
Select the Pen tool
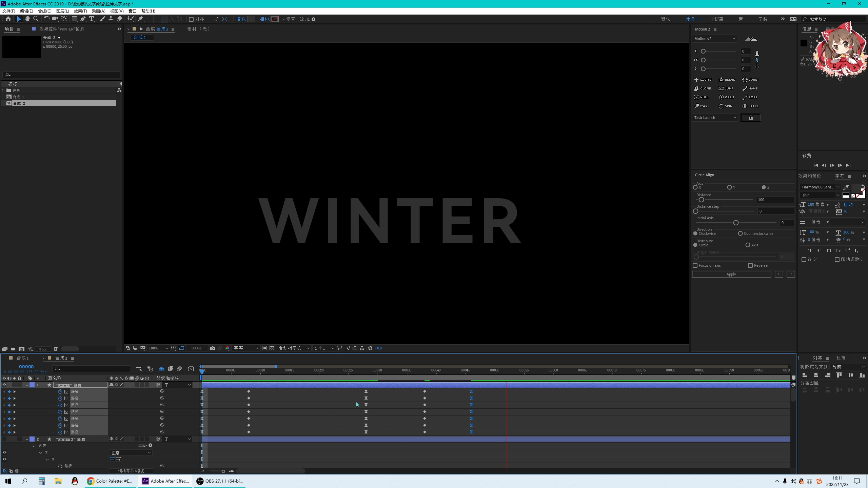[x=83, y=19]
